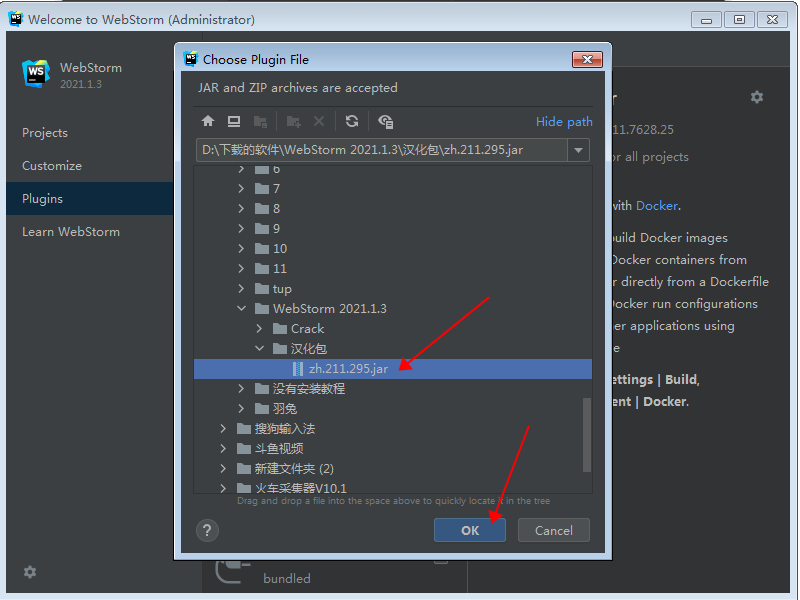Viewport: 800px width, 600px height.
Task: Open the path history dropdown
Action: coord(579,150)
